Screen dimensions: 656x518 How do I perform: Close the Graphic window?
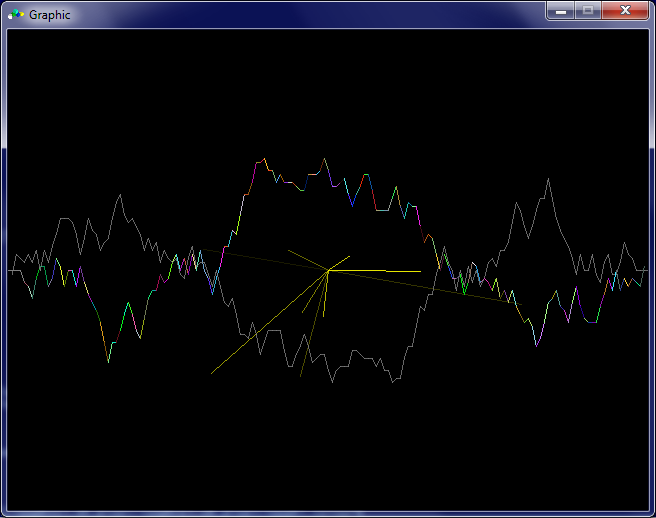point(625,10)
